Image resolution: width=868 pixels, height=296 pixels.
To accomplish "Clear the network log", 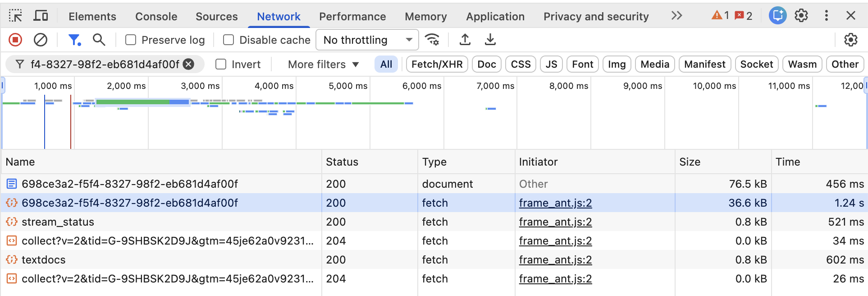I will click(x=41, y=40).
